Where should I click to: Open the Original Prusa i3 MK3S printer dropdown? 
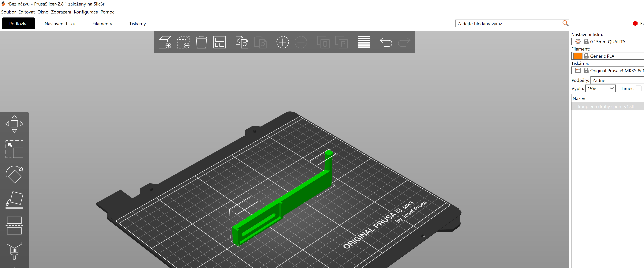pos(608,70)
